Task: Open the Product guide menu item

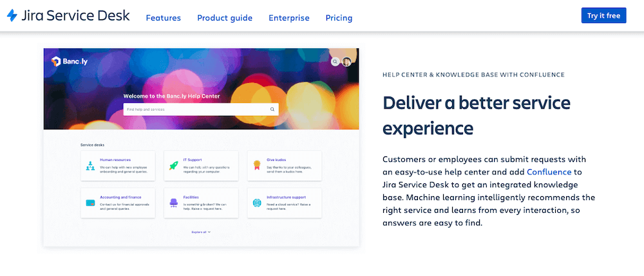Action: (x=225, y=18)
